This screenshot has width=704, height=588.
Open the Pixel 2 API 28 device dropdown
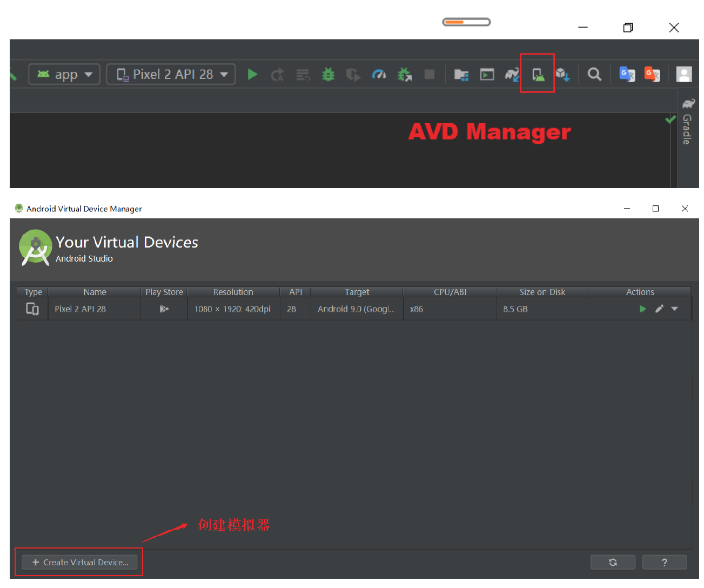point(171,74)
